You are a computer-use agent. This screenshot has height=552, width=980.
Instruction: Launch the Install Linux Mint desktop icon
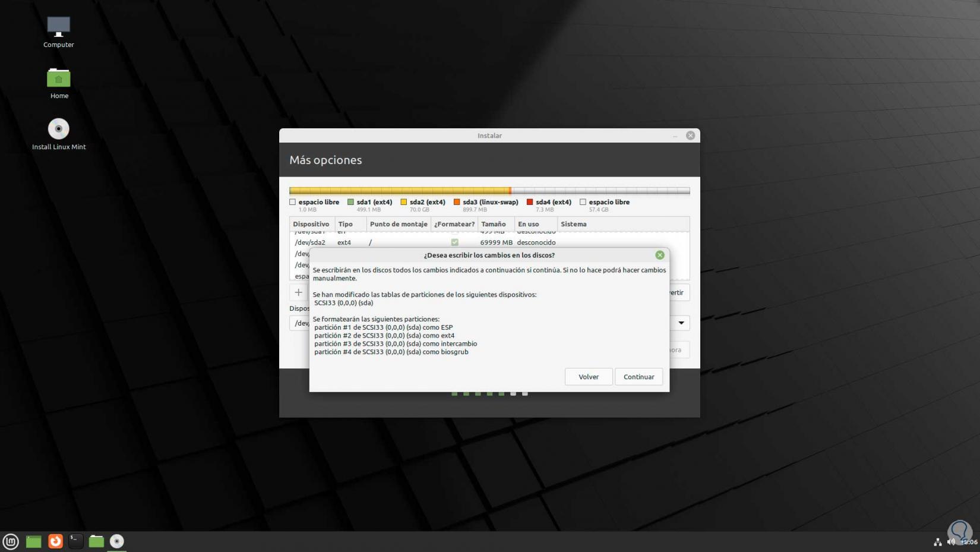pyautogui.click(x=59, y=134)
